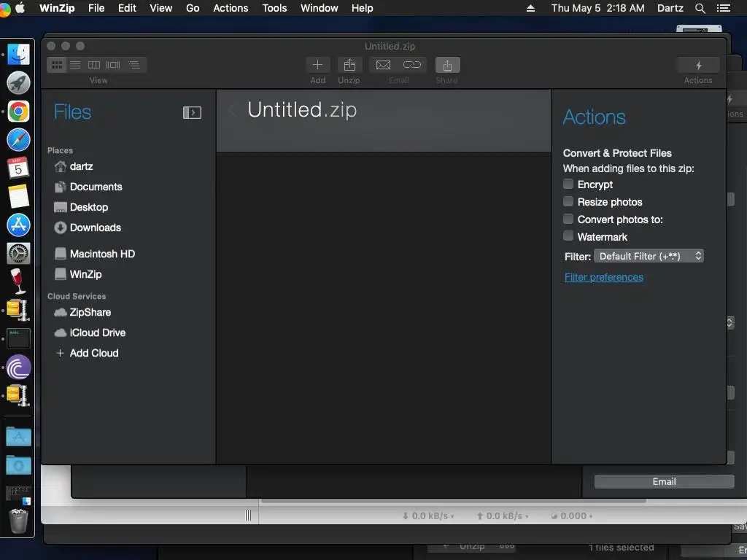Open the Window menu
The width and height of the screenshot is (747, 560).
320,8
